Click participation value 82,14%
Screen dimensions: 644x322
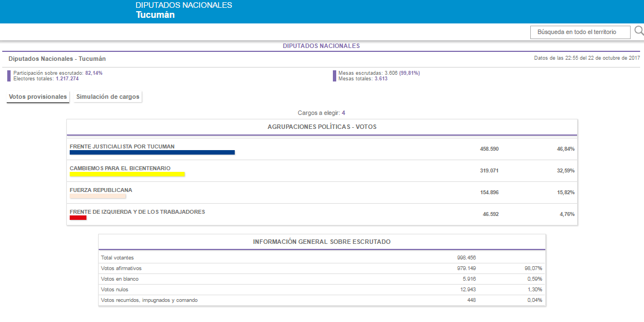[94, 73]
